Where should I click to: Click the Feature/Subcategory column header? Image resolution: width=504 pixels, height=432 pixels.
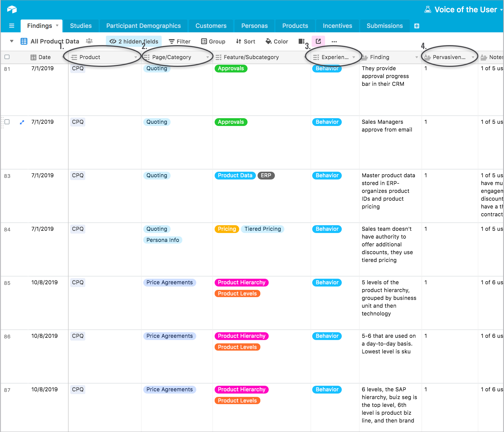[x=261, y=57]
